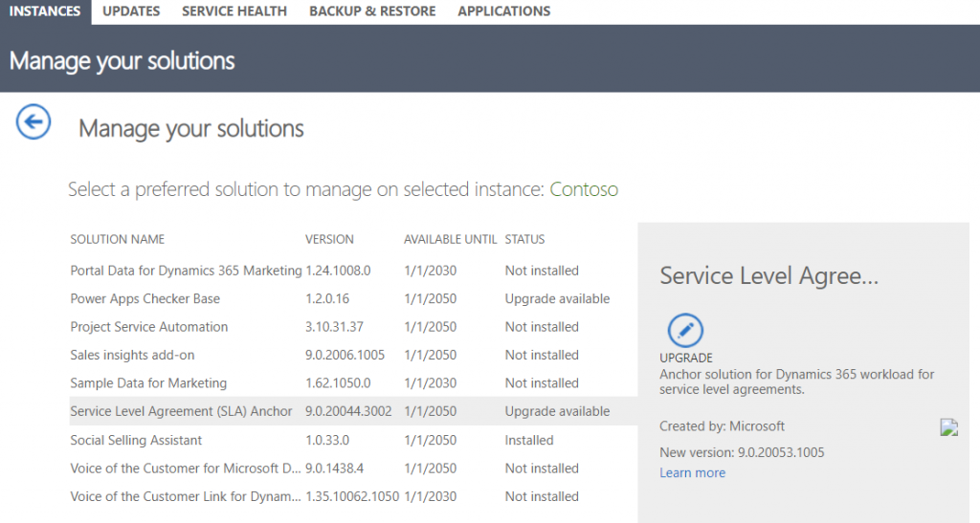Click the Solution Name column header

118,240
